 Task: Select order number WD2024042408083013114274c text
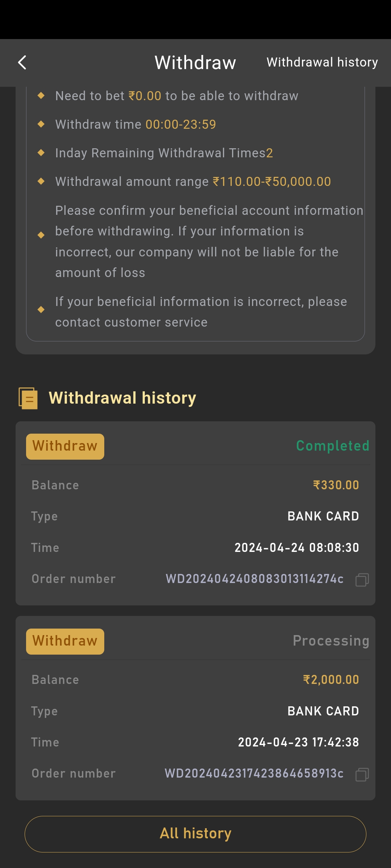[x=255, y=579]
